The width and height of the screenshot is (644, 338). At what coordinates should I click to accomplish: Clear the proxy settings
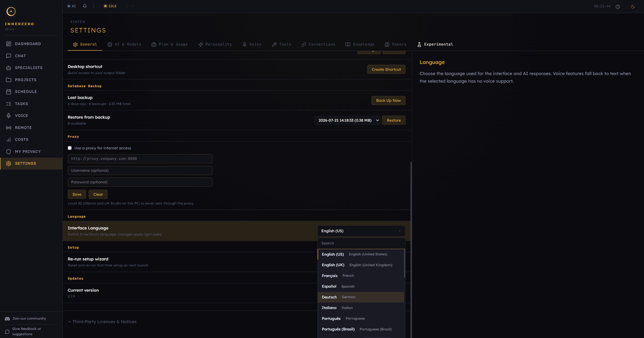point(98,194)
